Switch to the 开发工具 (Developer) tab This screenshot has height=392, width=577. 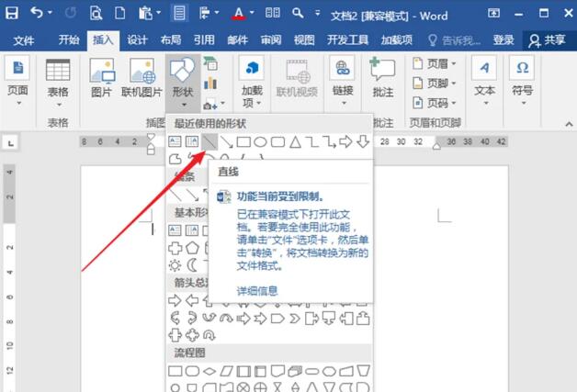point(347,39)
